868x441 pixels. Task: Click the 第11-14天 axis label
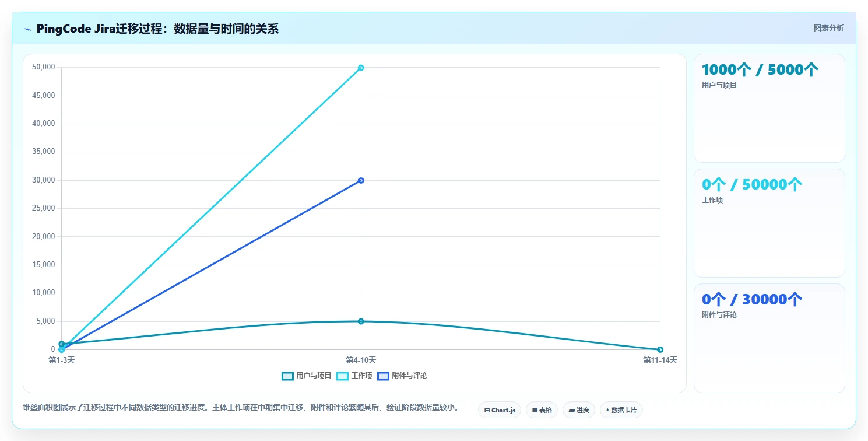(x=660, y=360)
